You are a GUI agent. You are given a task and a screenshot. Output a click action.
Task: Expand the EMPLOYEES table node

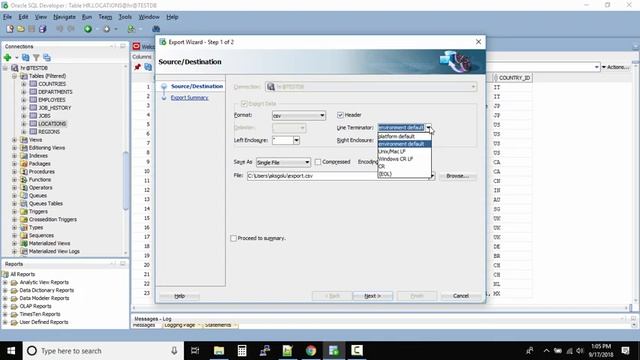click(24, 100)
